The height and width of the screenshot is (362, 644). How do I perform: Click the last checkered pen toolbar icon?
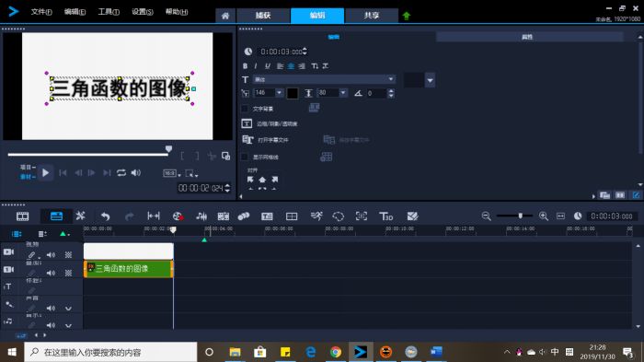[x=412, y=216]
